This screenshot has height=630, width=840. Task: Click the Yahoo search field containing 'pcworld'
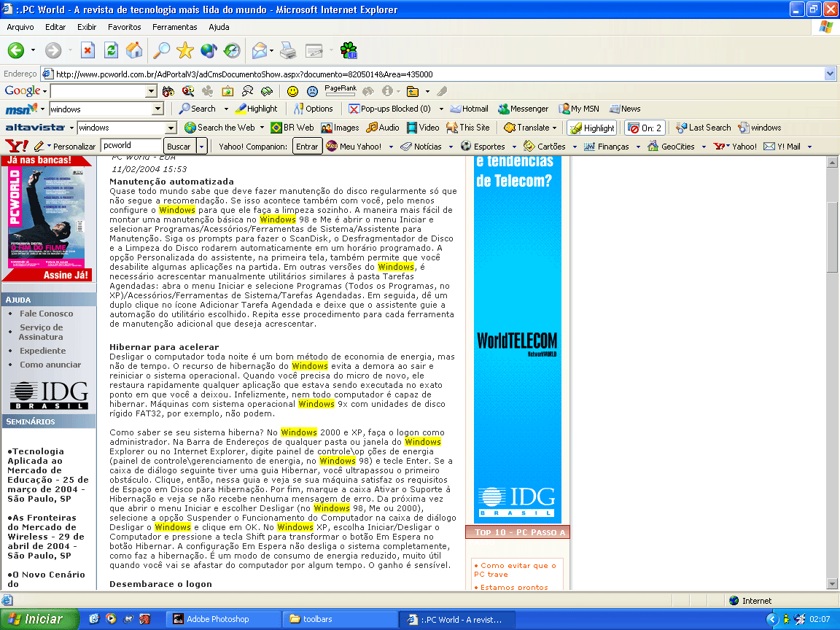pyautogui.click(x=131, y=146)
